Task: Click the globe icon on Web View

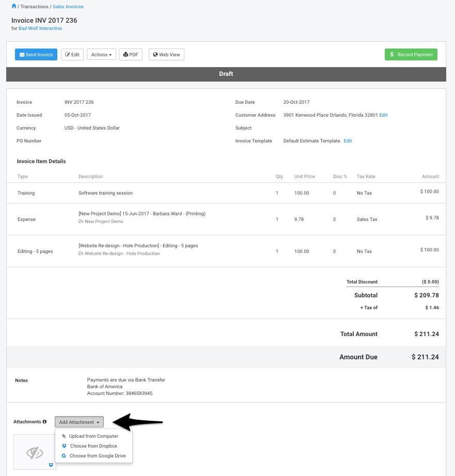Action: [x=155, y=54]
